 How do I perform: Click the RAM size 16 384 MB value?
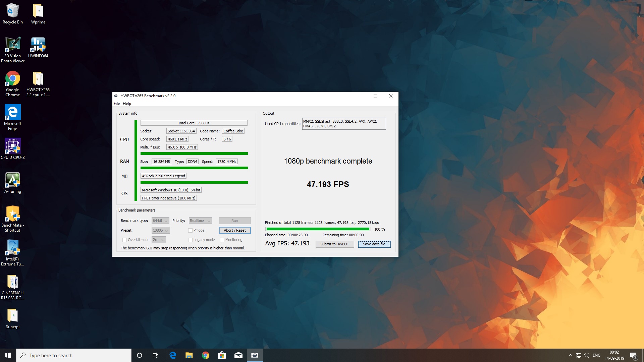click(x=162, y=162)
